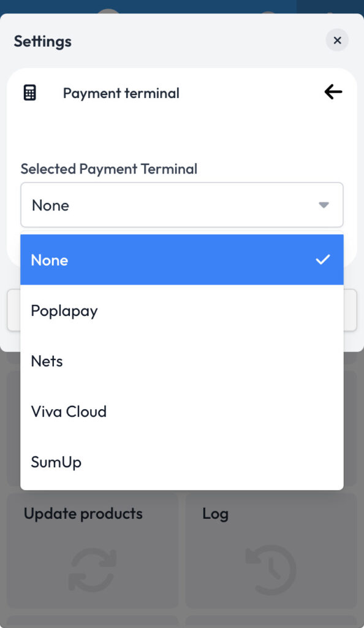Click the Selected Payment Terminal field label

[109, 169]
